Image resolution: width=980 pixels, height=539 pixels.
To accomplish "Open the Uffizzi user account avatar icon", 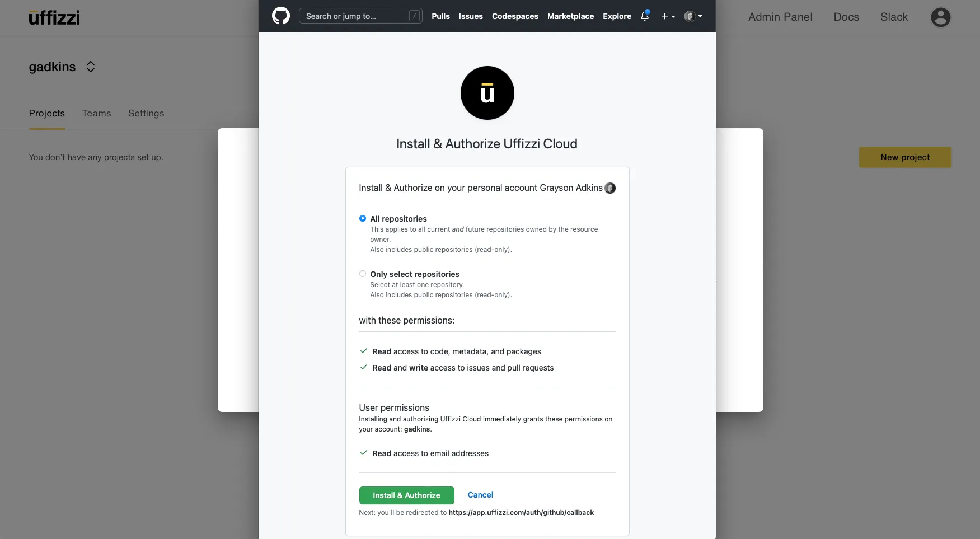I will coord(940,17).
